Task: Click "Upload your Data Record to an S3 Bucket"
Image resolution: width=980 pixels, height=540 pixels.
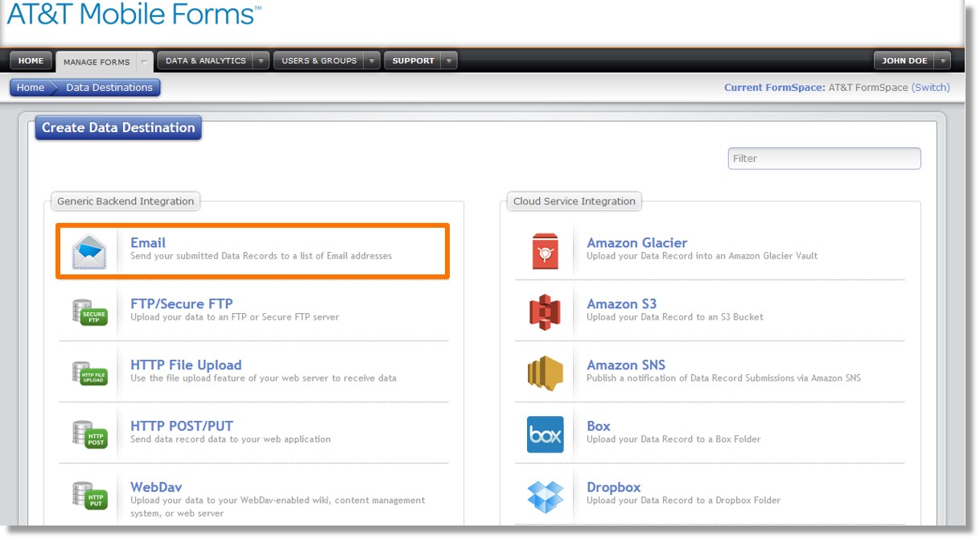Action: point(675,317)
